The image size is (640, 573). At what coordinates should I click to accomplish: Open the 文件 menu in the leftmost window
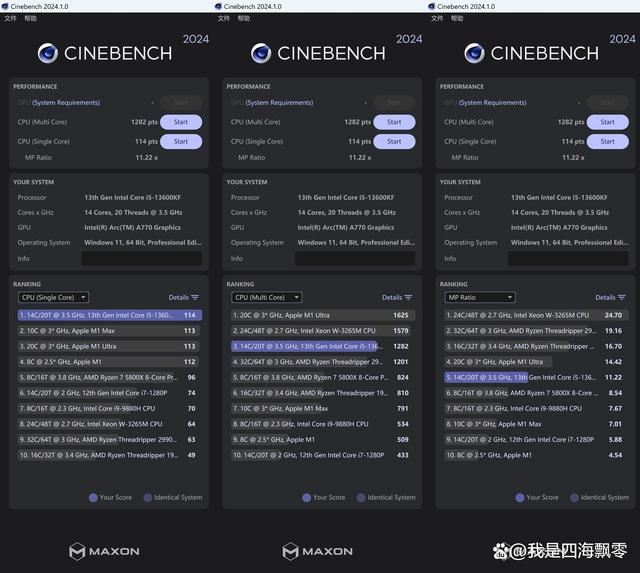[12, 18]
